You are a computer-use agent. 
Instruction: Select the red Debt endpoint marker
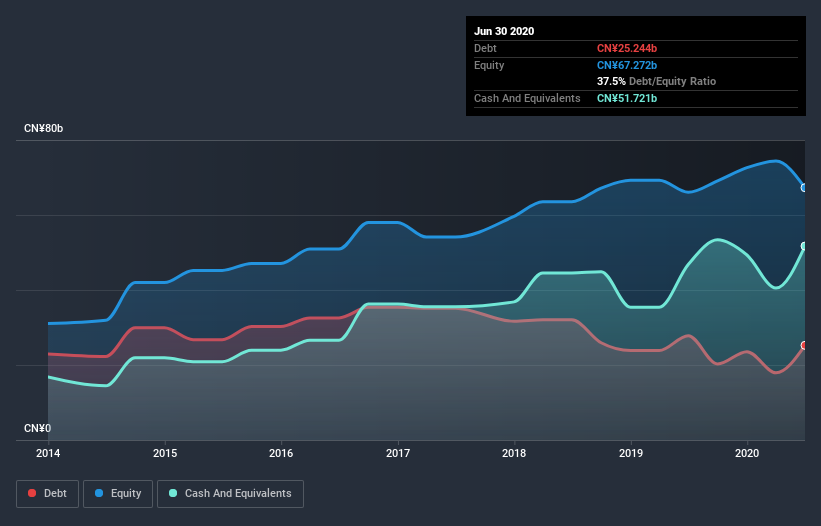point(804,345)
